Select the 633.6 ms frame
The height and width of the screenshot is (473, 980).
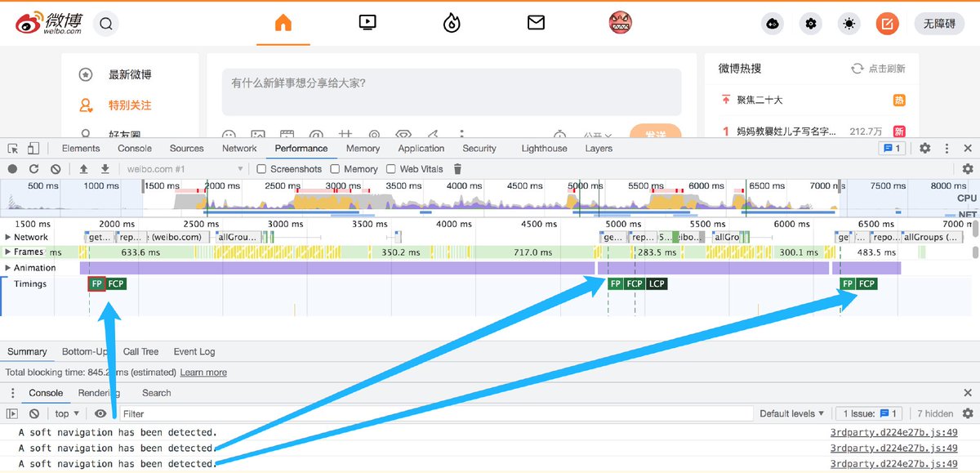click(x=140, y=252)
